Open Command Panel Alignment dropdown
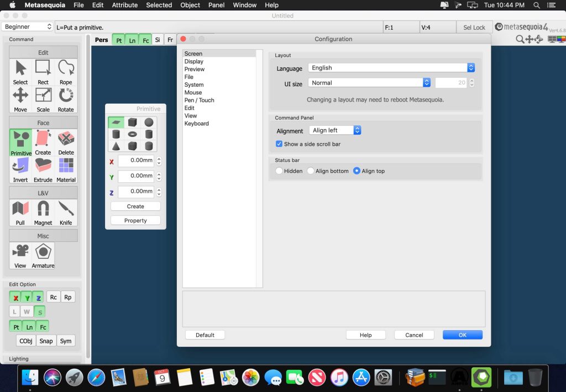This screenshot has height=392, width=566. tap(335, 130)
